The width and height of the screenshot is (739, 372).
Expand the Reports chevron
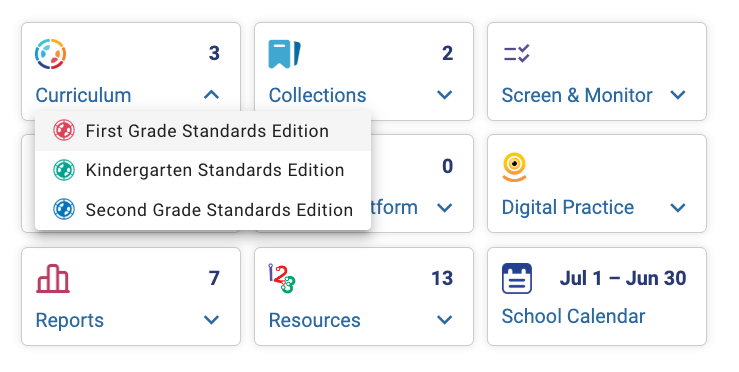pyautogui.click(x=212, y=320)
